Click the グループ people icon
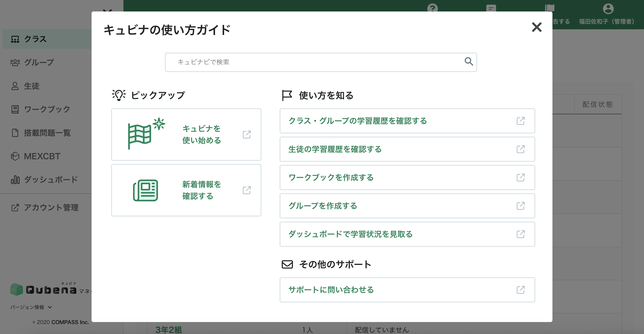This screenshot has height=334, width=644. point(15,63)
